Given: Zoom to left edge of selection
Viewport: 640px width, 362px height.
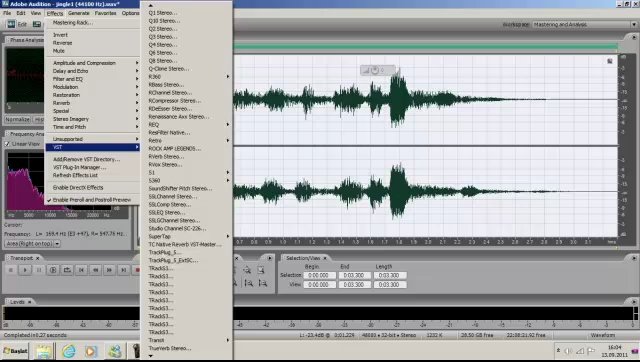Looking at the screenshot, I should pos(248,283).
